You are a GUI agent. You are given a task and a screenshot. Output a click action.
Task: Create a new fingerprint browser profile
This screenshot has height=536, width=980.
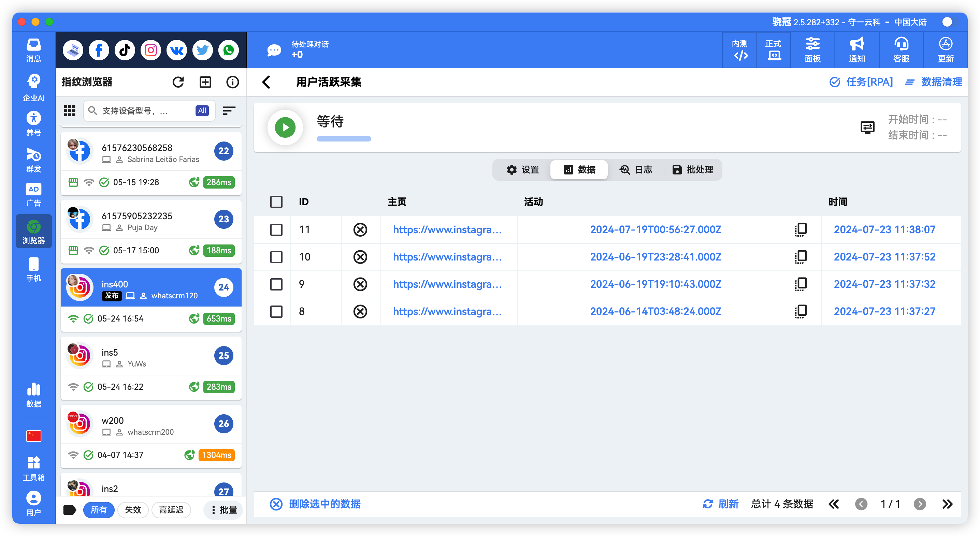205,82
